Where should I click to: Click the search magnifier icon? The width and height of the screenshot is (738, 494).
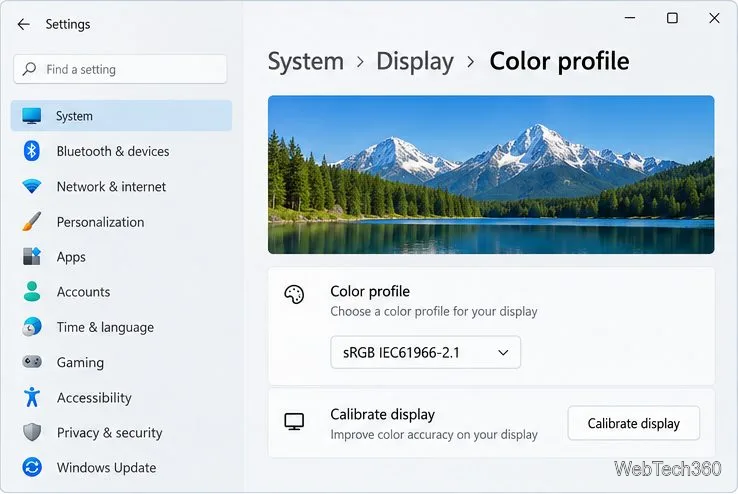(x=29, y=69)
